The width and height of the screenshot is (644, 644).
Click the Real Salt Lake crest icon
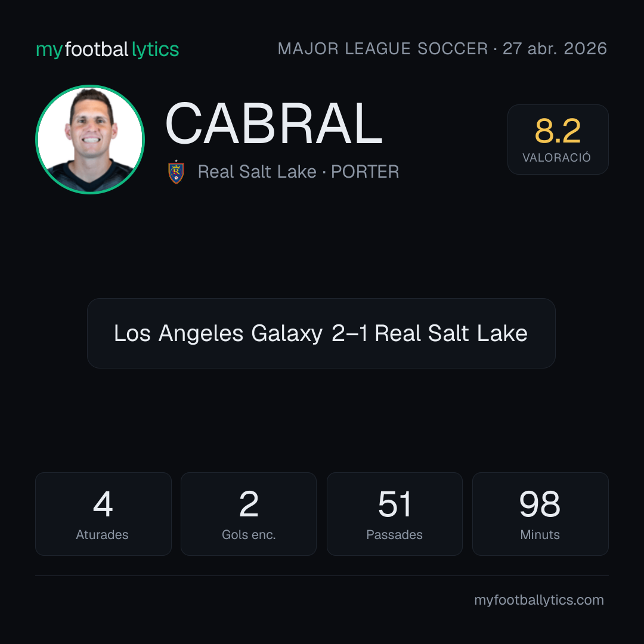pyautogui.click(x=176, y=172)
